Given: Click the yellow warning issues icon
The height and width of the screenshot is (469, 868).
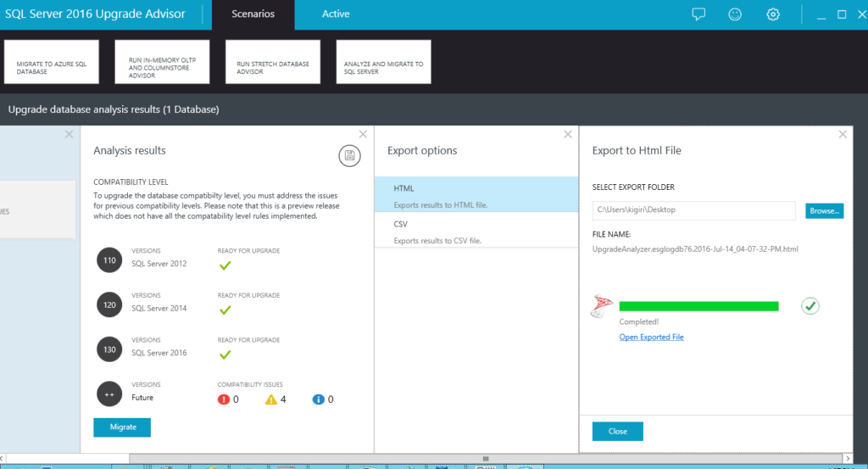Looking at the screenshot, I should (x=270, y=399).
